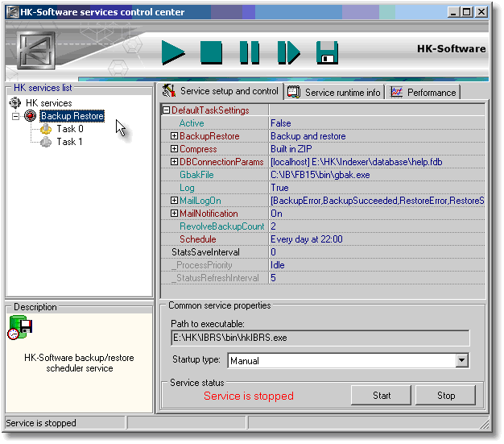Expand the MailLogOn property

[174, 201]
